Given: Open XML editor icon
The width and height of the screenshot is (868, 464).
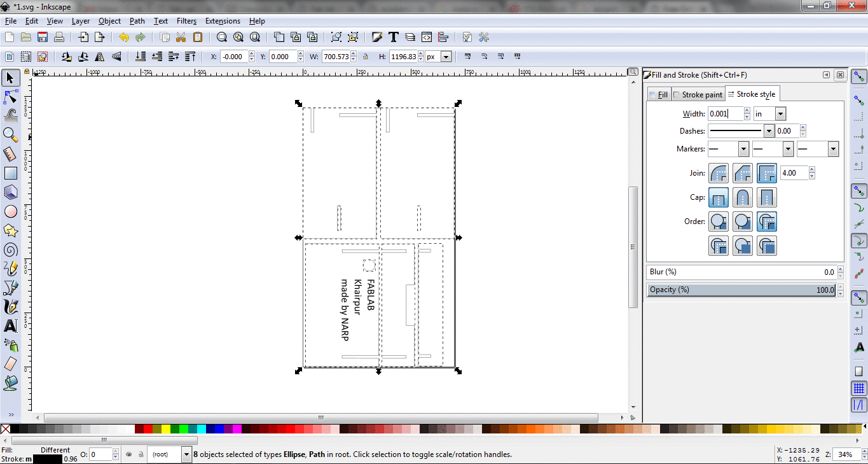Looking at the screenshot, I should click(427, 37).
